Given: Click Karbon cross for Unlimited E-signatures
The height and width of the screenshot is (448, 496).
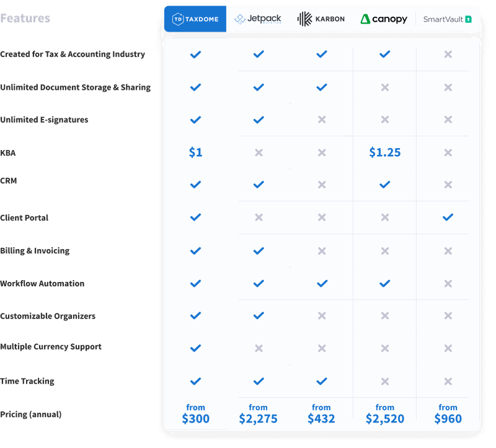Looking at the screenshot, I should [322, 120].
